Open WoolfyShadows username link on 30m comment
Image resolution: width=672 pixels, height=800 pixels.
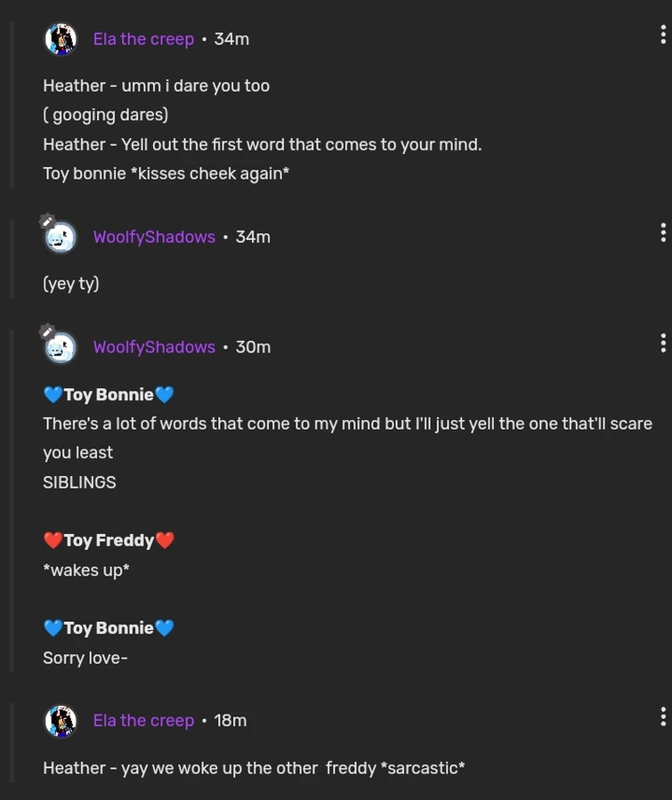tap(154, 347)
